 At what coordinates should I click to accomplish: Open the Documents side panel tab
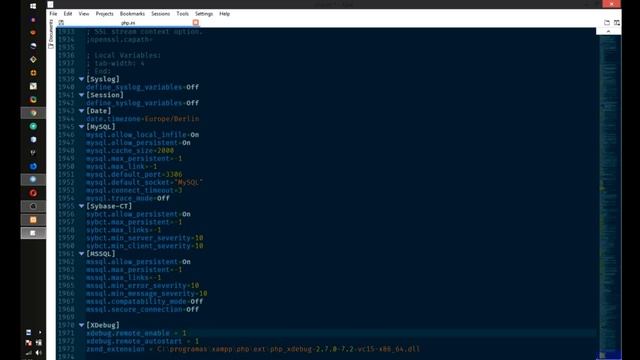click(51, 34)
